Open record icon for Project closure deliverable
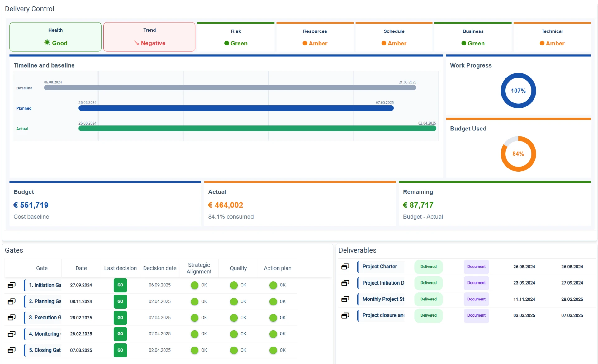Viewport: 598px width, 364px height. [345, 315]
